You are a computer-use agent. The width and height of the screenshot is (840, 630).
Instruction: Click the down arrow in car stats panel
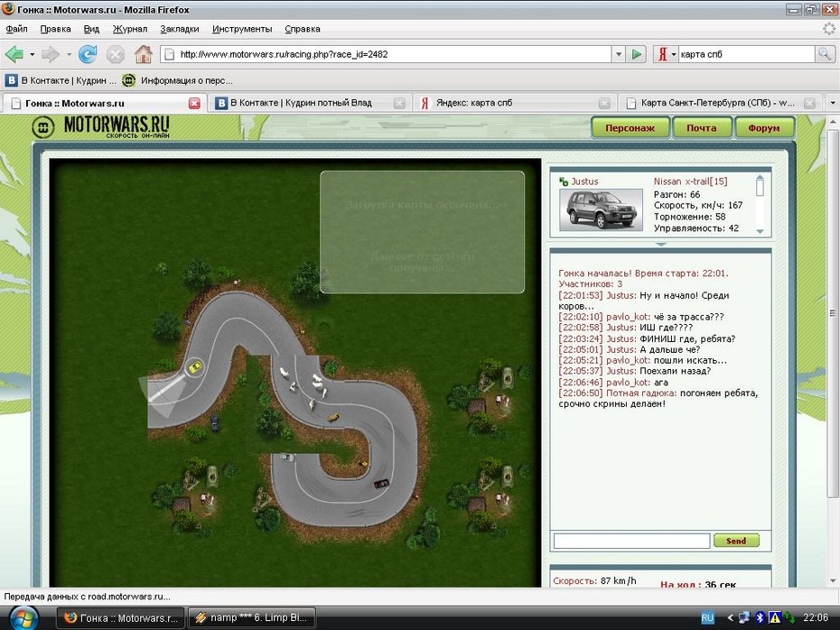click(x=760, y=231)
